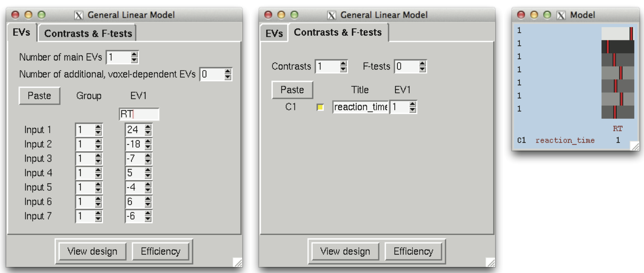The height and width of the screenshot is (273, 644).
Task: Click the Paste button in the EVs tab
Action: pyautogui.click(x=39, y=96)
